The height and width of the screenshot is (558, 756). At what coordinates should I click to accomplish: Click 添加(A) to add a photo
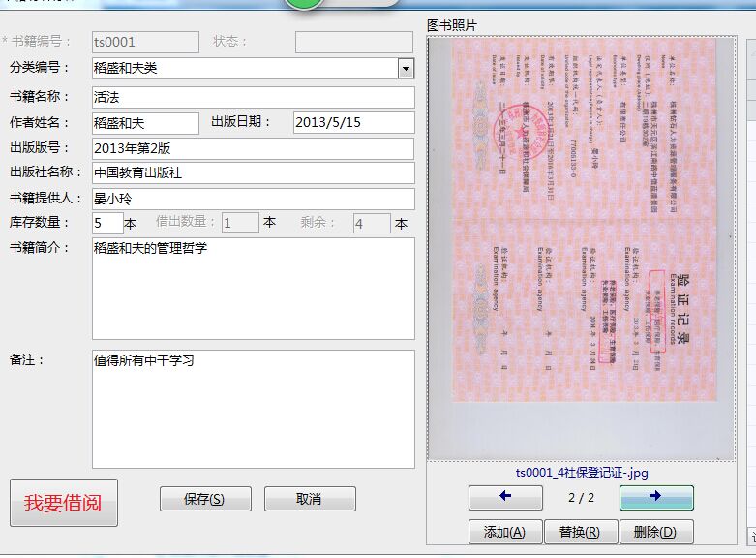[504, 532]
